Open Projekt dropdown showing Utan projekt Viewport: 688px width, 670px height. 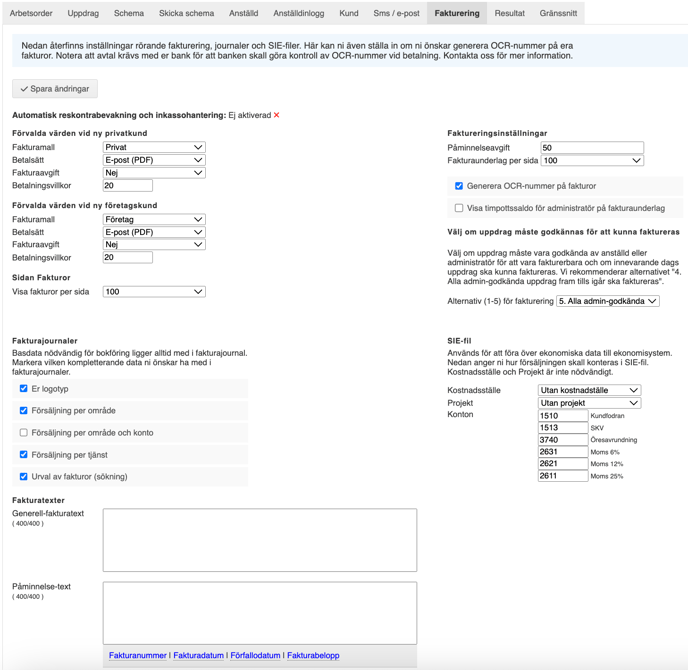589,403
